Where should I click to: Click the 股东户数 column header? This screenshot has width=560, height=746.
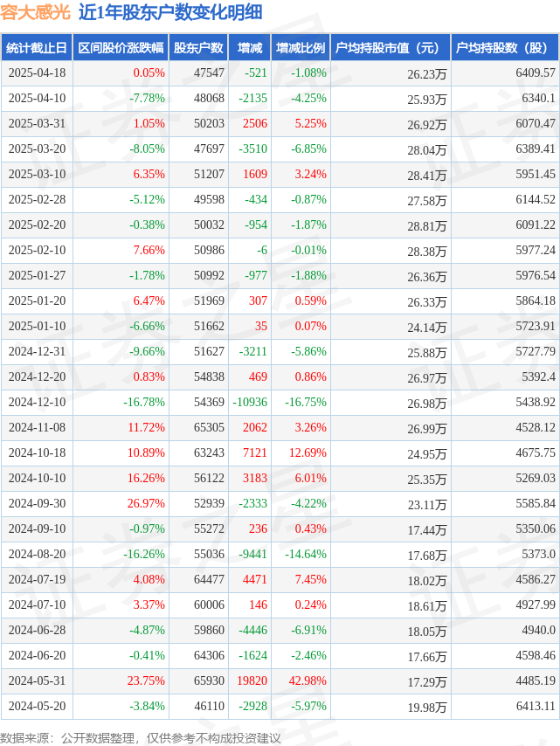point(198,47)
